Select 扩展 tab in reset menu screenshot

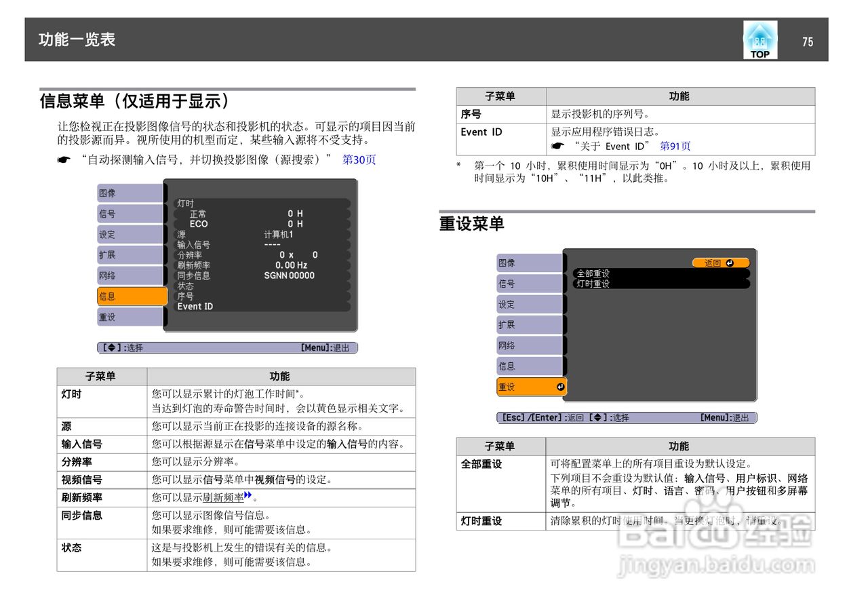pos(530,325)
